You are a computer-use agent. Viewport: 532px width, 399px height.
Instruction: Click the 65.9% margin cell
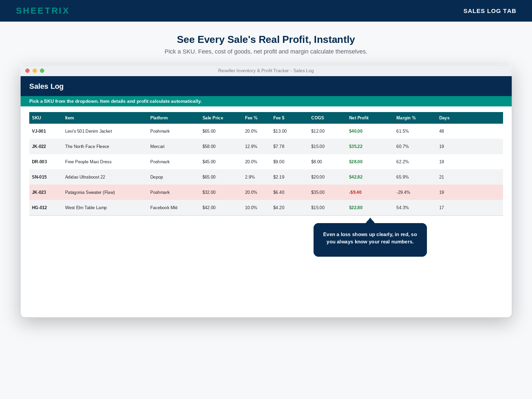(x=403, y=177)
